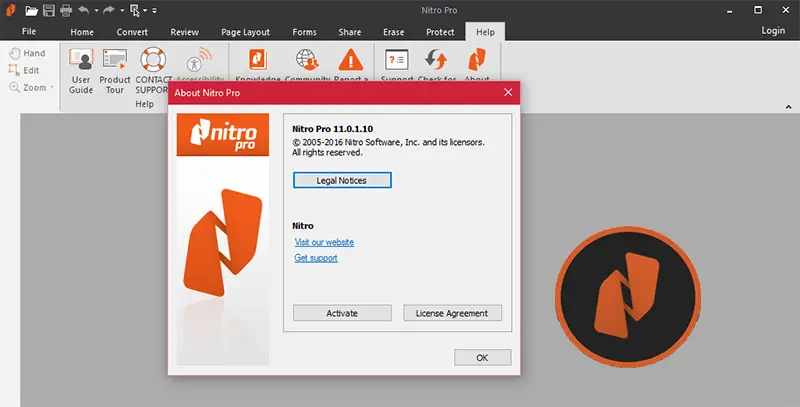The image size is (800, 407).
Task: Click the Save disk icon
Action: pyautogui.click(x=48, y=10)
